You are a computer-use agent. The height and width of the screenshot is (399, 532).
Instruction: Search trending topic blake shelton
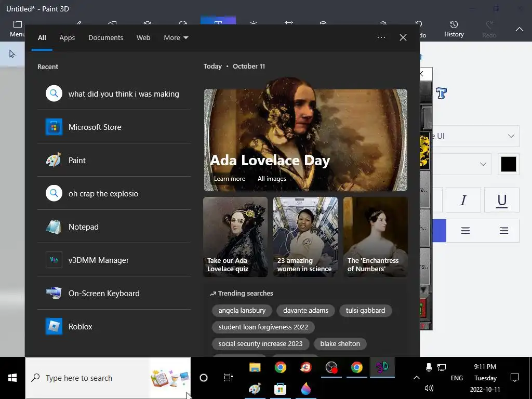(340, 344)
